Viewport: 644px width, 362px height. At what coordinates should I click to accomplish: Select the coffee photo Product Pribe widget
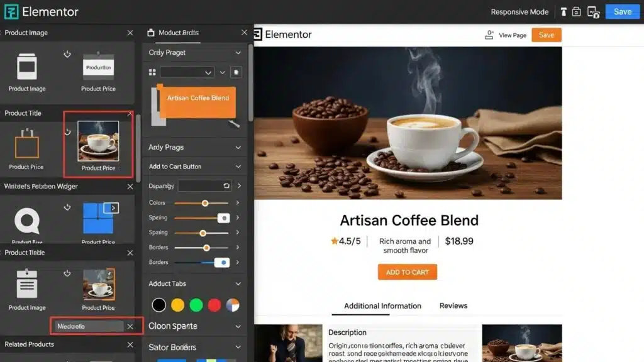pyautogui.click(x=99, y=289)
